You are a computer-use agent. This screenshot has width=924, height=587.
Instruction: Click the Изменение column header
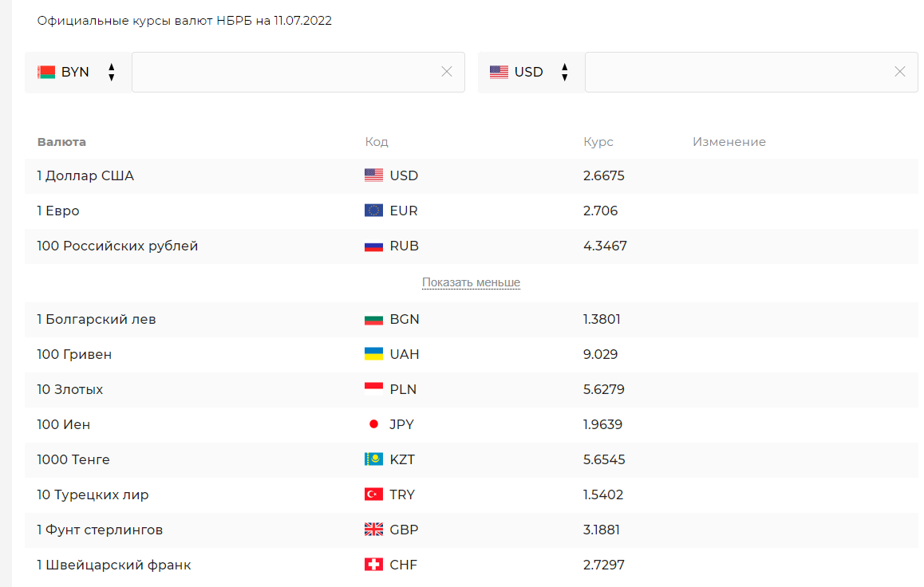[729, 142]
